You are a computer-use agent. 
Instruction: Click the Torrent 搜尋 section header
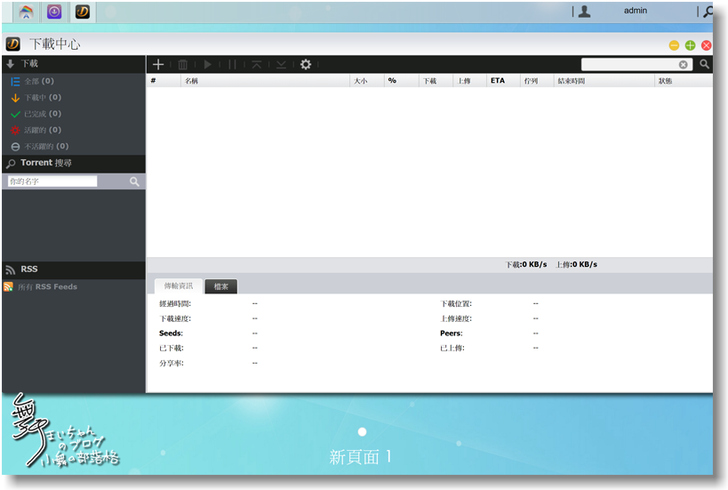pyautogui.click(x=73, y=163)
